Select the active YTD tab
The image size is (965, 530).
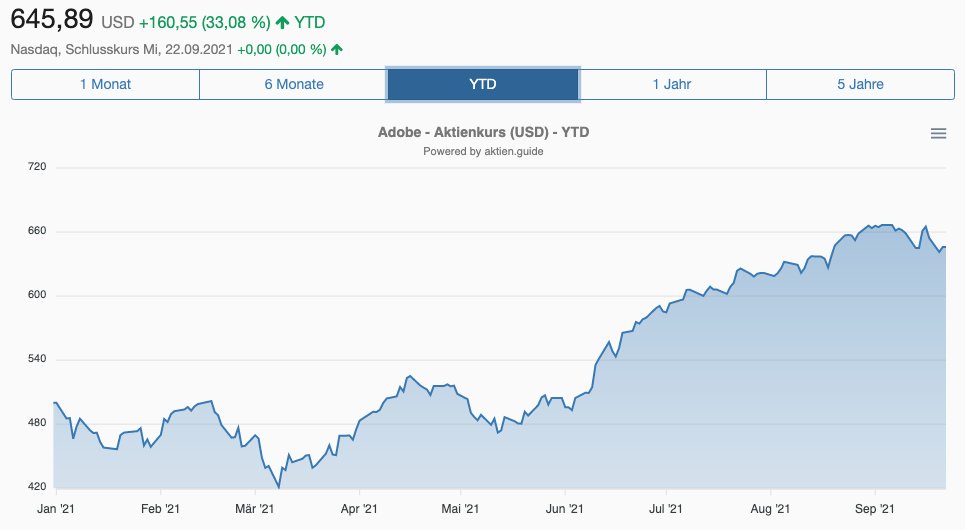coord(483,84)
